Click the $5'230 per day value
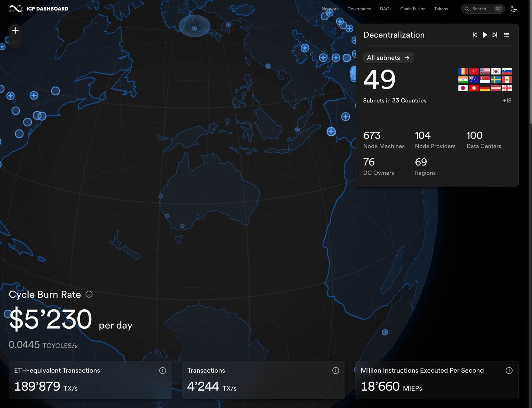The width and height of the screenshot is (532, 408). [x=71, y=319]
